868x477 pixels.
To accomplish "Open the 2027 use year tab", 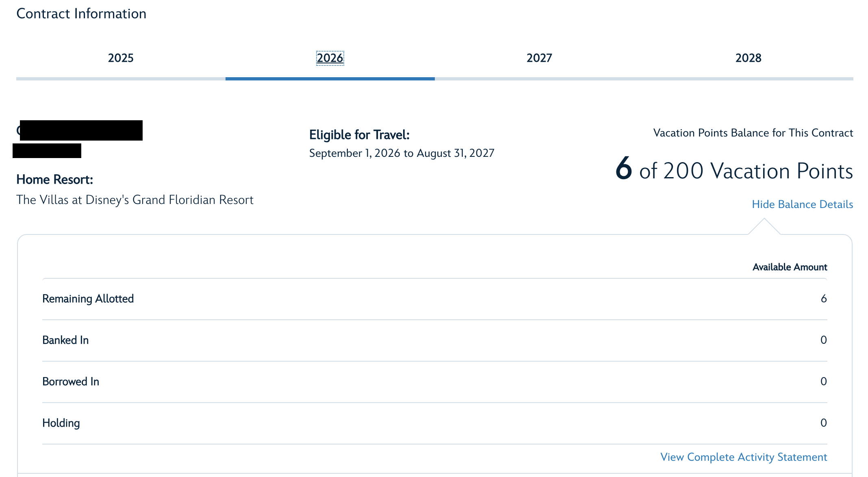I will click(x=539, y=58).
